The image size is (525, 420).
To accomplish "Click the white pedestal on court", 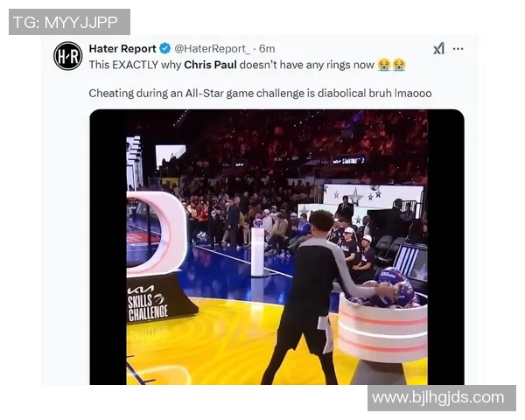I will click(257, 251).
